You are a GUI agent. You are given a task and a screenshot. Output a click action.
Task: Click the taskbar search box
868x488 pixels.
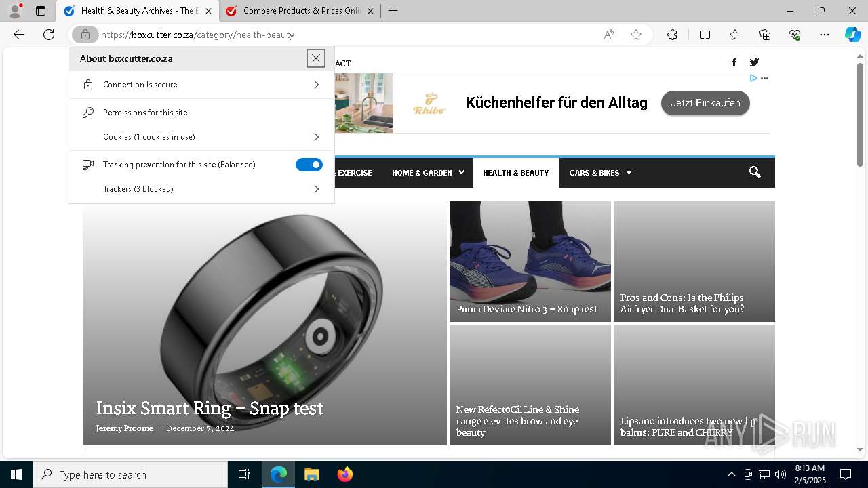[x=130, y=474]
